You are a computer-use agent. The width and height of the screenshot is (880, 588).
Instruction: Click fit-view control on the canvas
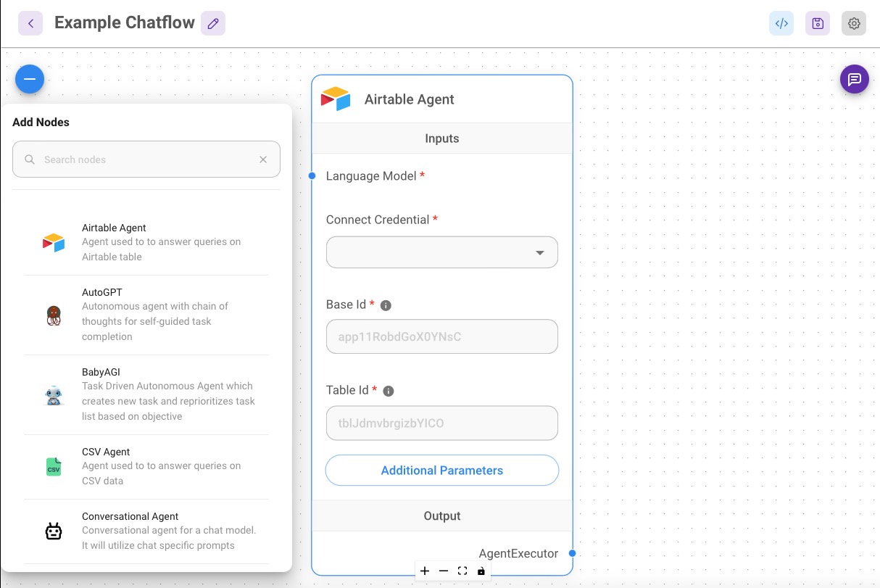coord(462,571)
